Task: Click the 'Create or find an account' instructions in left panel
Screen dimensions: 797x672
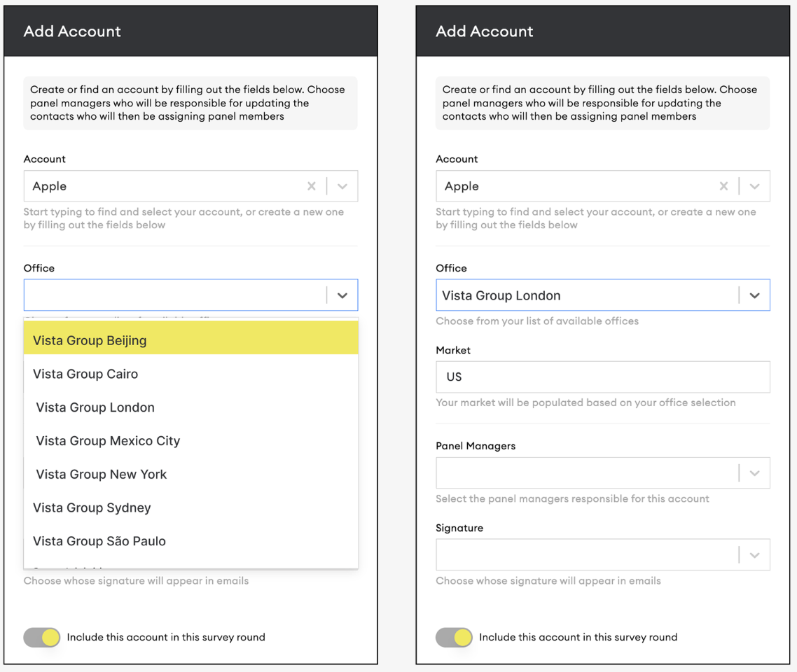Action: [190, 103]
